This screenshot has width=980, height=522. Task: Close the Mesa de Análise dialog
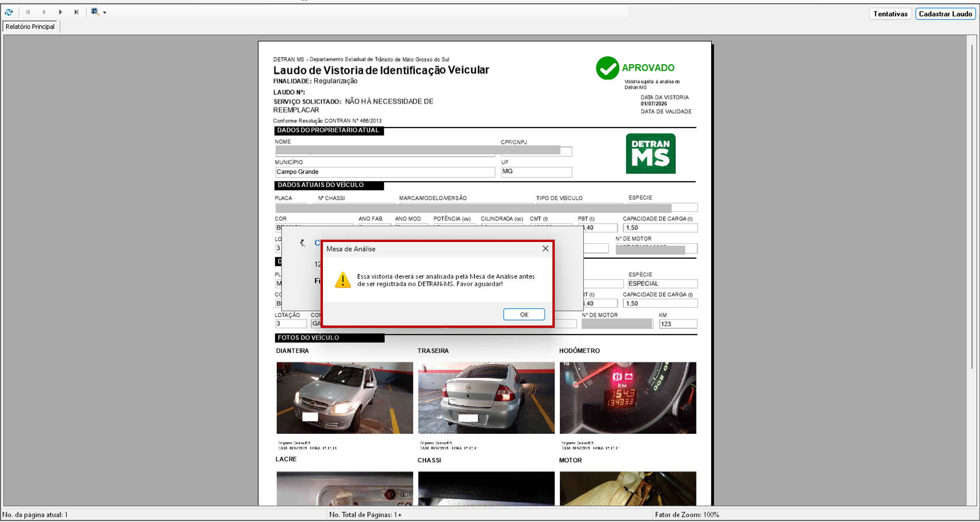point(545,249)
